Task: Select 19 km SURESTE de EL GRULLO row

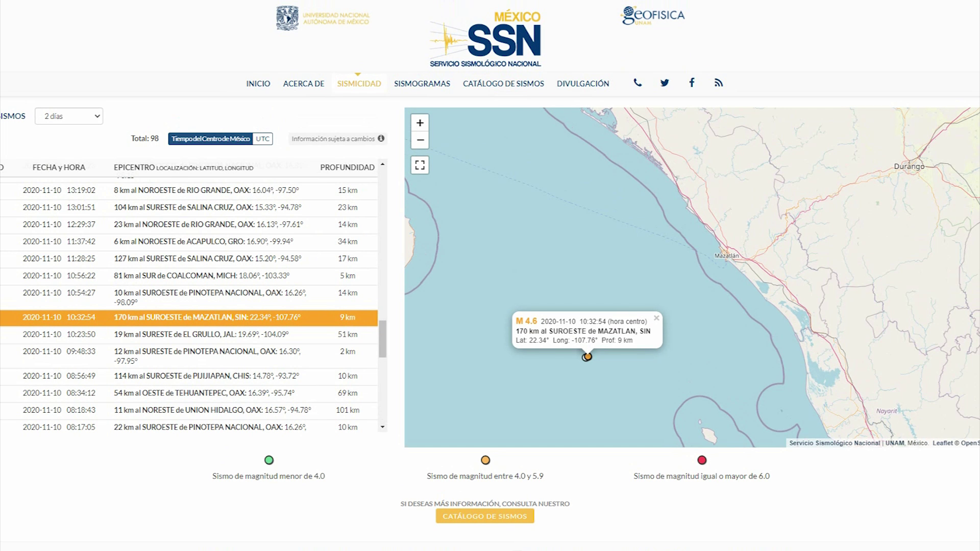Action: (x=189, y=335)
